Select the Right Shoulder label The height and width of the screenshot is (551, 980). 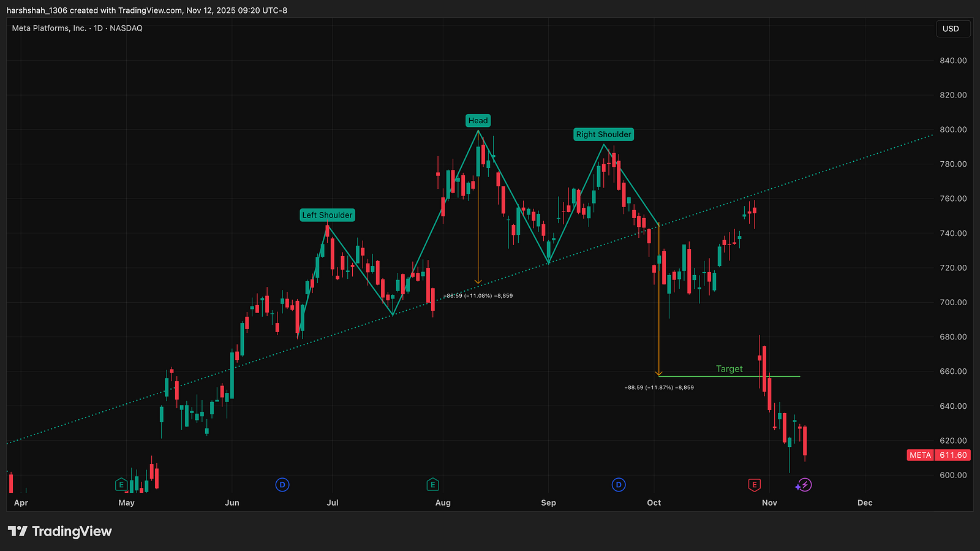(603, 134)
